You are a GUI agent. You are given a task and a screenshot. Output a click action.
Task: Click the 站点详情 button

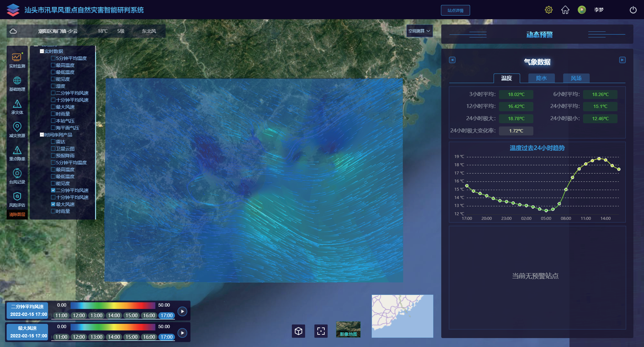click(x=455, y=10)
